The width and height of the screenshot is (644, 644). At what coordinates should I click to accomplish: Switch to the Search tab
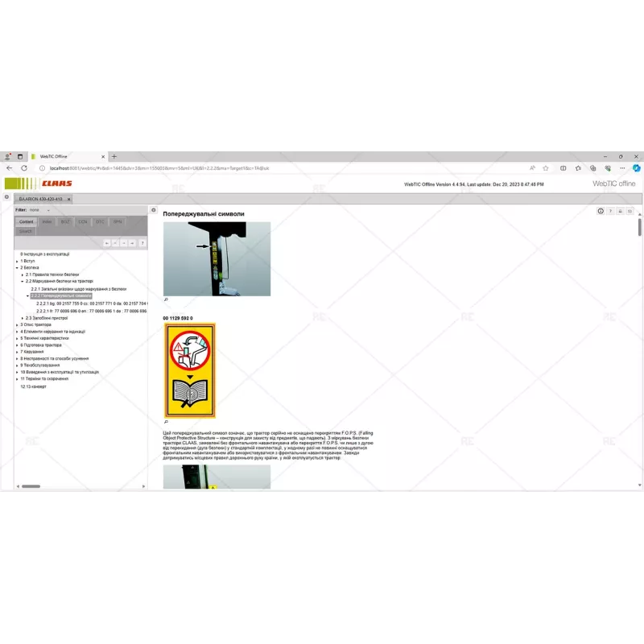(x=25, y=231)
